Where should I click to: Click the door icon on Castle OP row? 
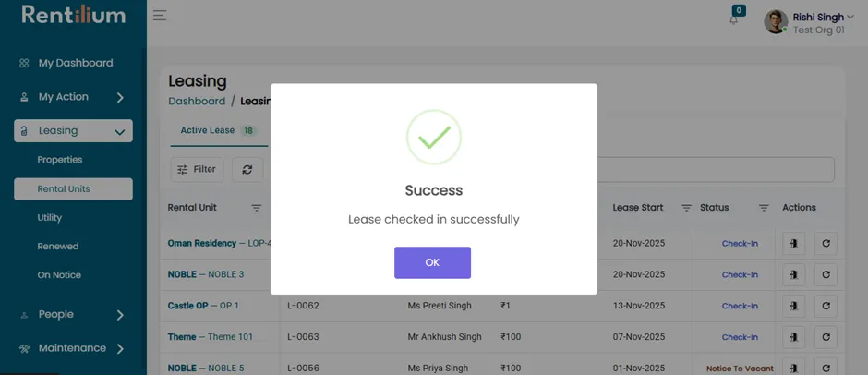[793, 306]
